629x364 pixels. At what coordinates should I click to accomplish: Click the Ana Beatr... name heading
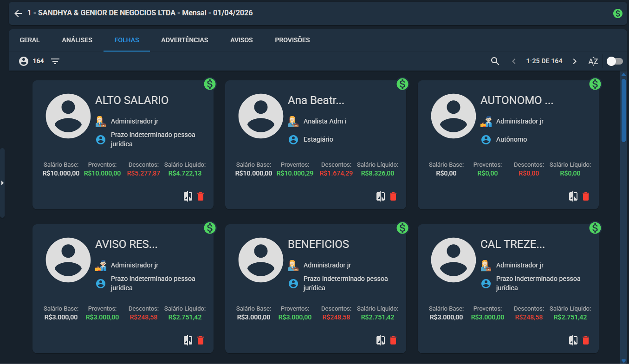click(316, 100)
